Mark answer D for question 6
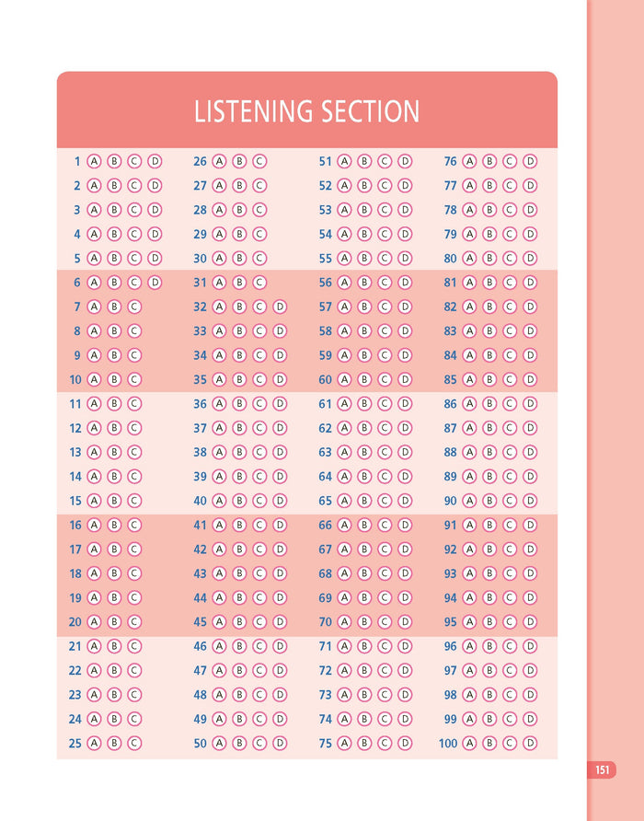Screen dimensions: 644x821 coord(155,283)
